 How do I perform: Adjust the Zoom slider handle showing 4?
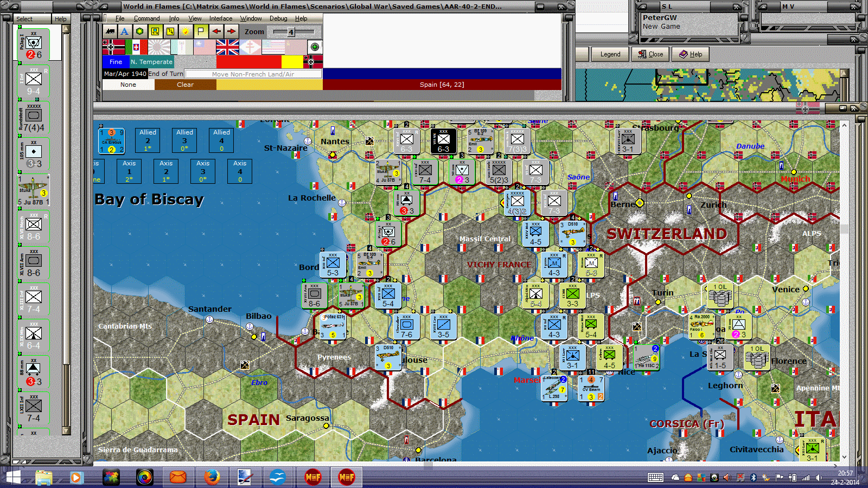[291, 32]
